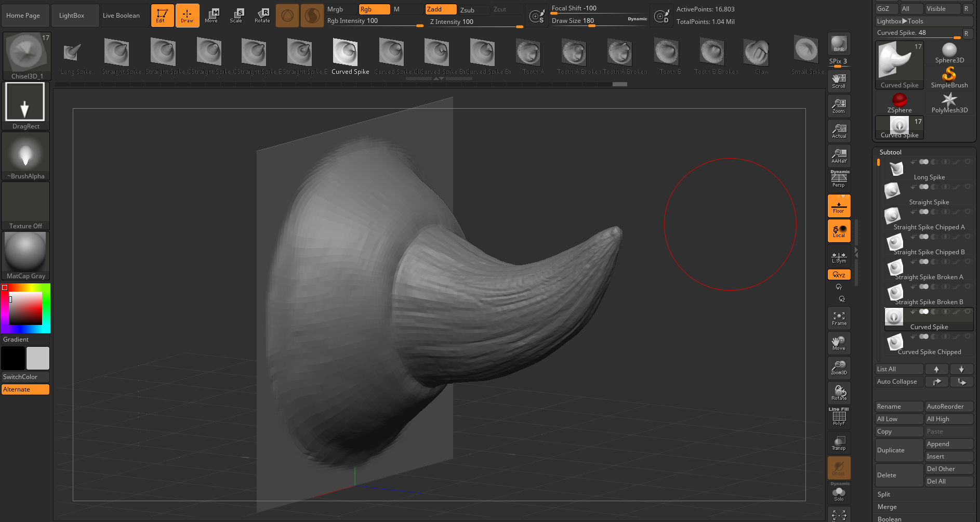Screen dimensions: 980x522
Task: Click the black secondary color swatch
Action: [x=13, y=358]
